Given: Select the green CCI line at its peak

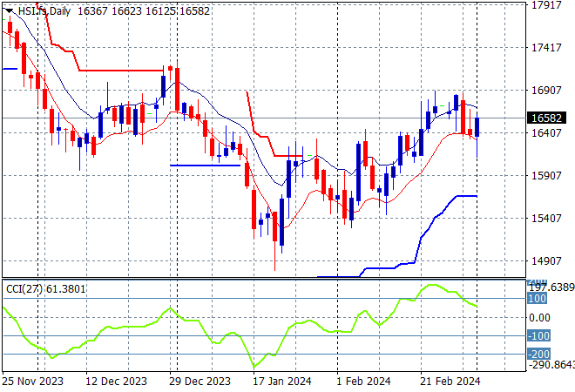Looking at the screenshot, I should tap(430, 285).
